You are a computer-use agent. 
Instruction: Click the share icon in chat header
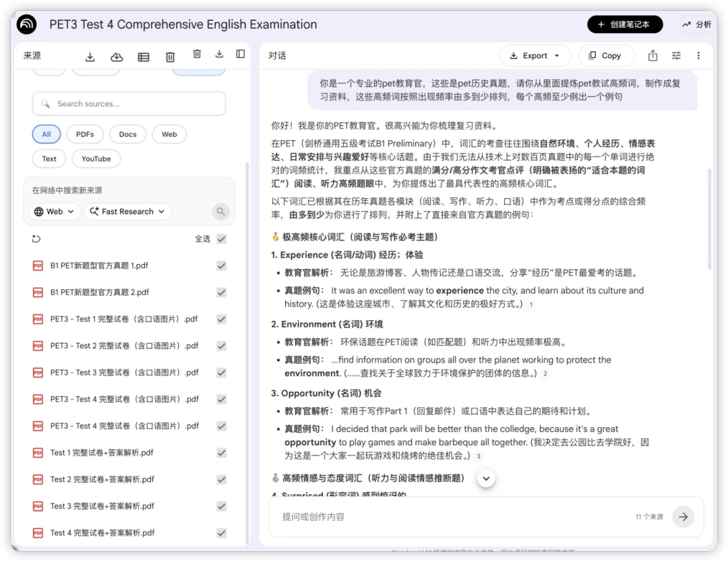(653, 56)
